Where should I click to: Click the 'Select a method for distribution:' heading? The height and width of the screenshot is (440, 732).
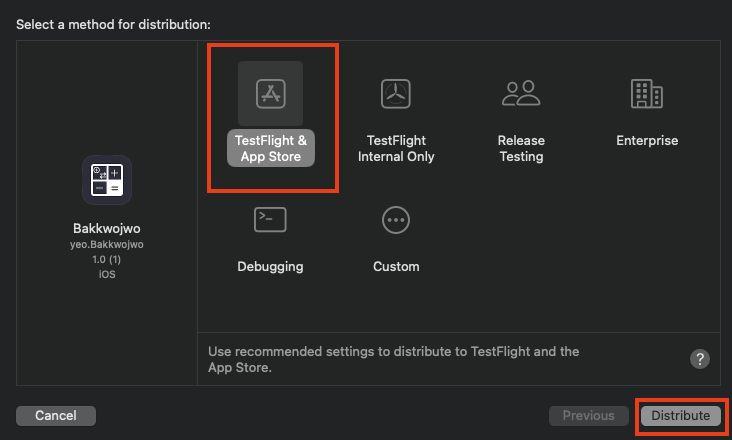click(113, 24)
